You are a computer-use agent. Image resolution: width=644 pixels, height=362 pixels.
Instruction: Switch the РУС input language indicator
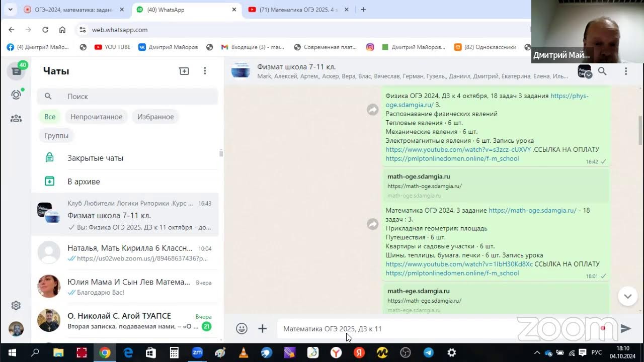point(596,353)
